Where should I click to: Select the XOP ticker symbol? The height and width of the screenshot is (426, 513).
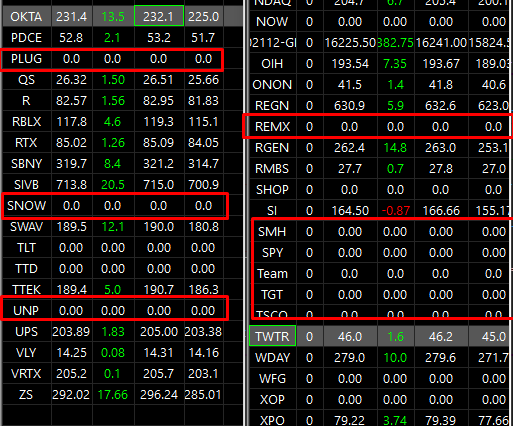click(x=272, y=400)
